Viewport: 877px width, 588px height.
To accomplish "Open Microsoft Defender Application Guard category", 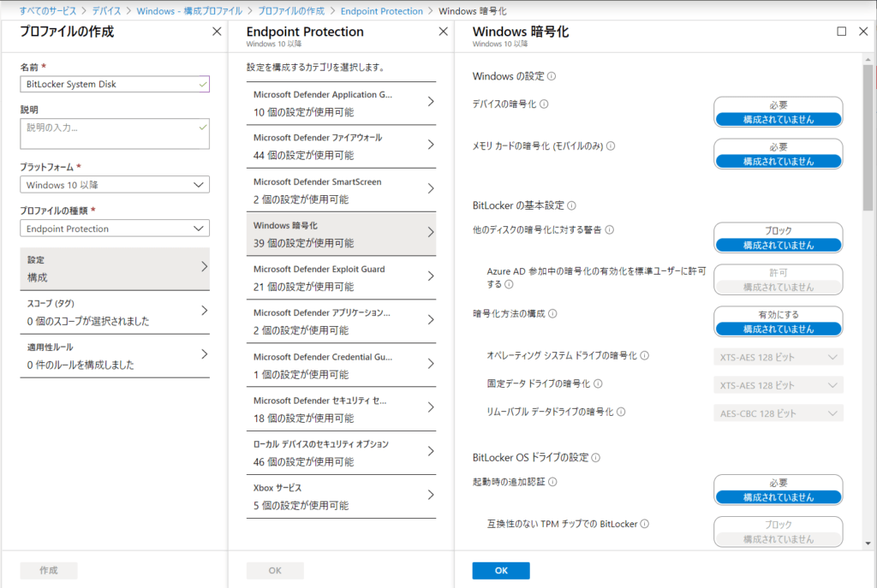I will pos(341,104).
